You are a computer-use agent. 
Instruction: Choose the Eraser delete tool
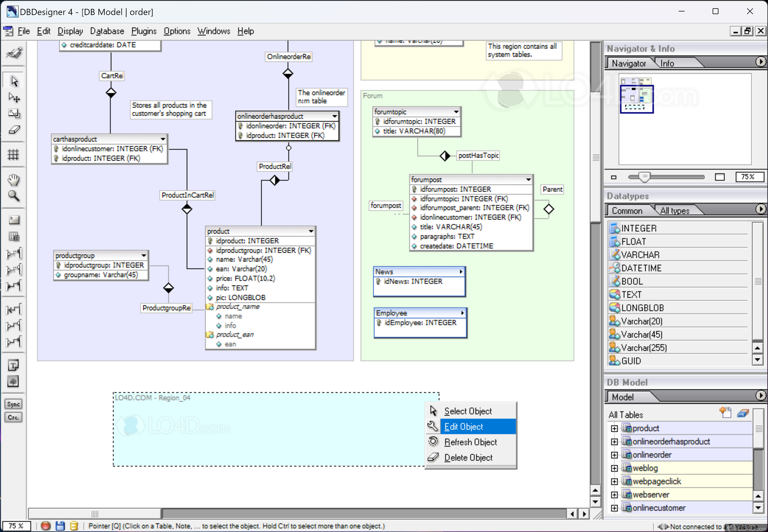pyautogui.click(x=13, y=130)
